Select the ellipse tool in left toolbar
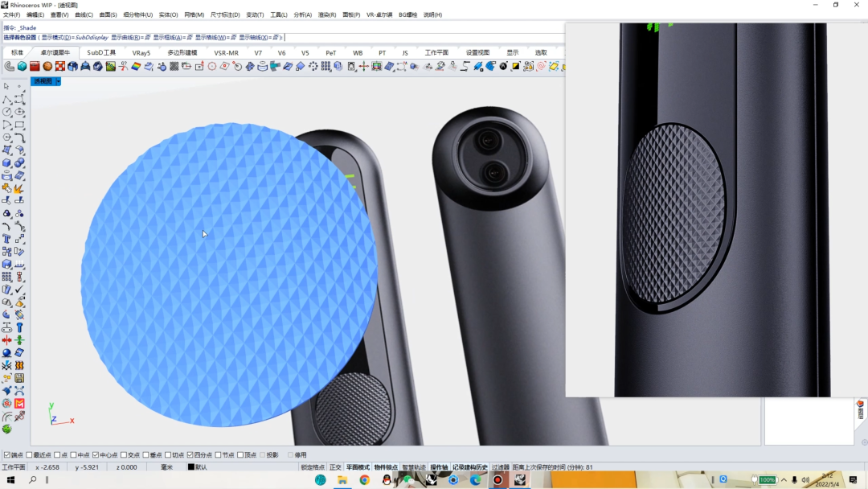 [x=19, y=112]
